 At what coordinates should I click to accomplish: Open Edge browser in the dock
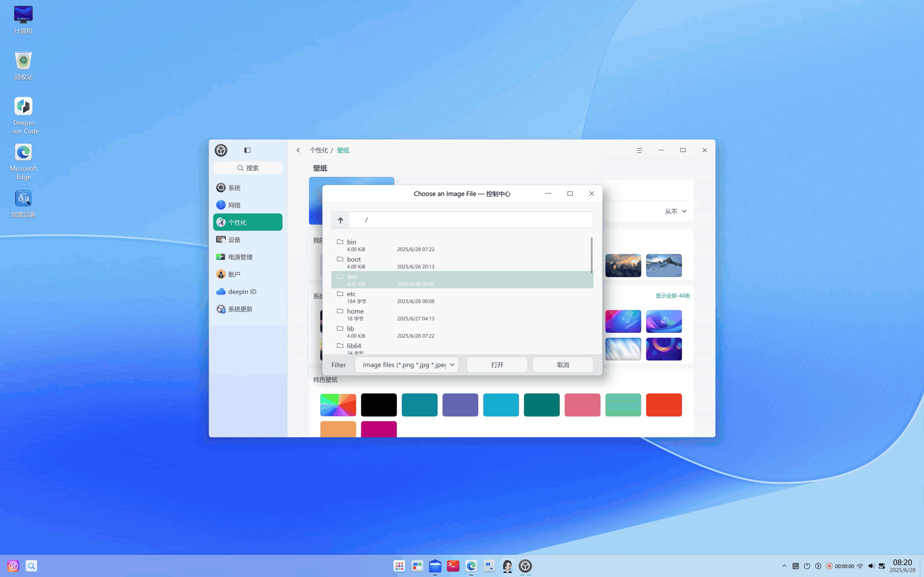click(471, 566)
